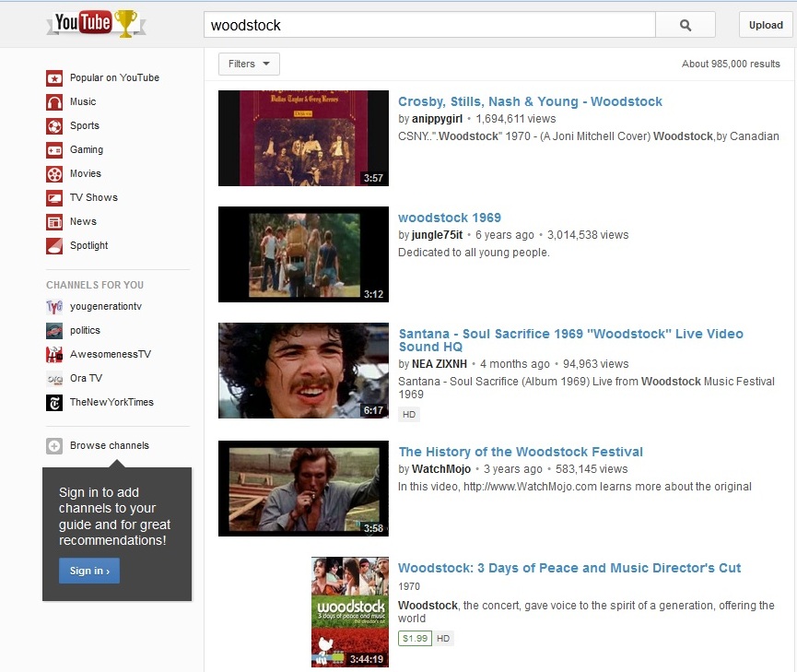Open the AwesomenessTV channel

[x=112, y=354]
